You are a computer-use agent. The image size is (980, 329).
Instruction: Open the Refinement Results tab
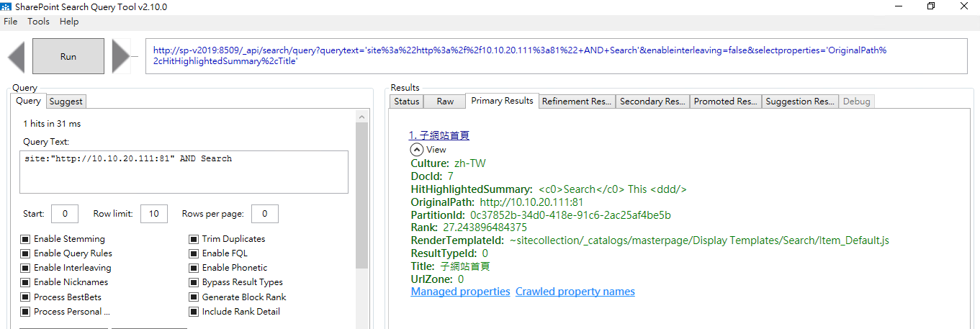click(x=576, y=102)
